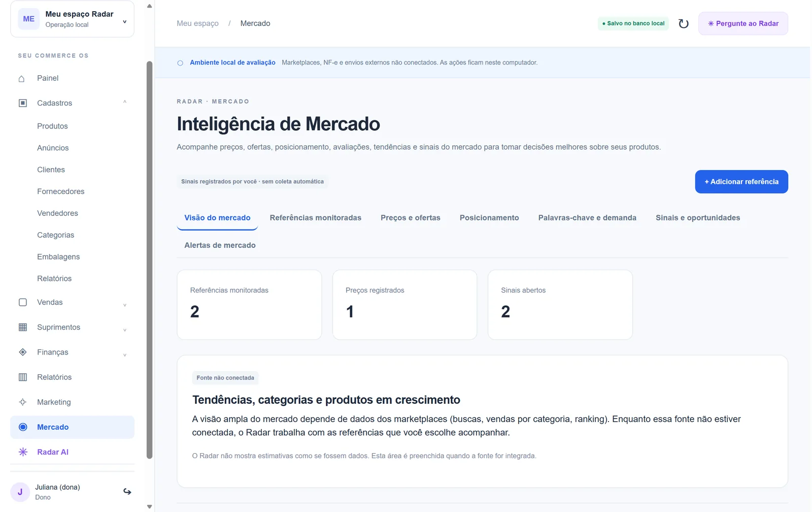
Task: Click the Pergunte ao Radar button
Action: point(743,23)
